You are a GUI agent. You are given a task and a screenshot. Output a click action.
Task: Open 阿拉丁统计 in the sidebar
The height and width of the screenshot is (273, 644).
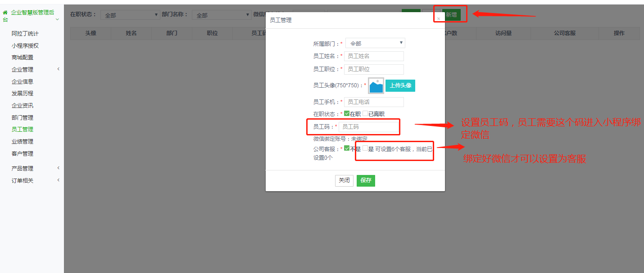[25, 34]
